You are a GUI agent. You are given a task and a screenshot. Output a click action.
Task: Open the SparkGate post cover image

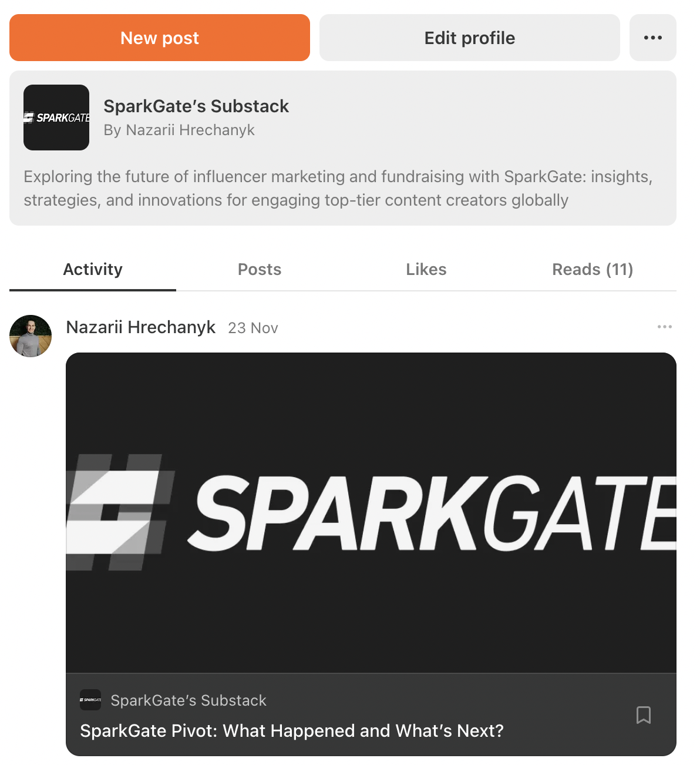tap(371, 512)
